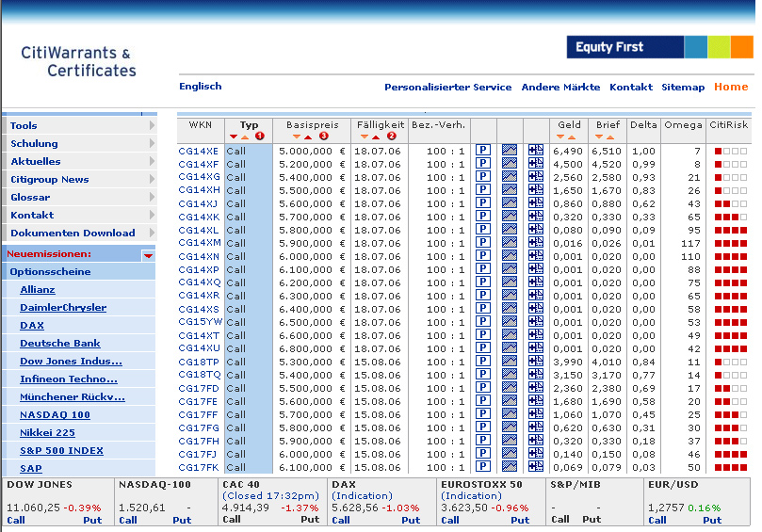The height and width of the screenshot is (532, 762).
Task: Click the calculator icon for CG14XG
Action: coord(535,177)
